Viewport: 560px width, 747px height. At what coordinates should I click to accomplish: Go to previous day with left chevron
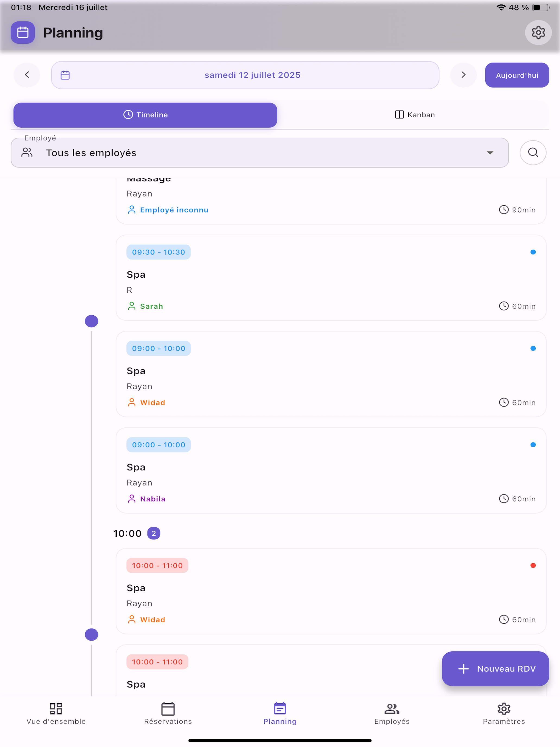click(27, 75)
